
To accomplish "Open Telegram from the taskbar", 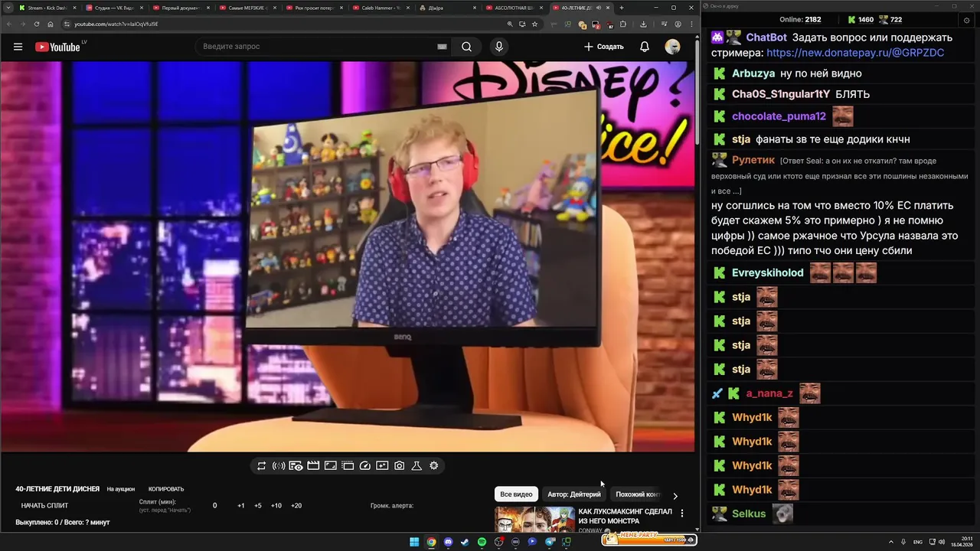I will click(x=550, y=542).
